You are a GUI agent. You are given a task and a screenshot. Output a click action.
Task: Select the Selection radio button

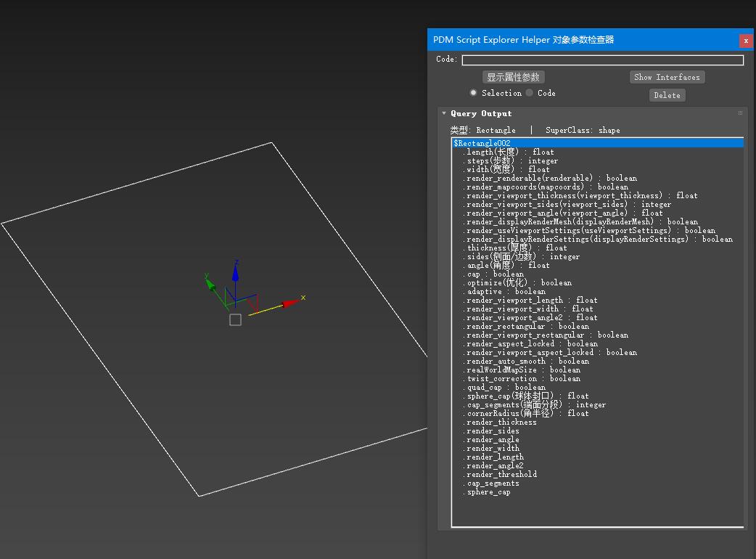(474, 93)
